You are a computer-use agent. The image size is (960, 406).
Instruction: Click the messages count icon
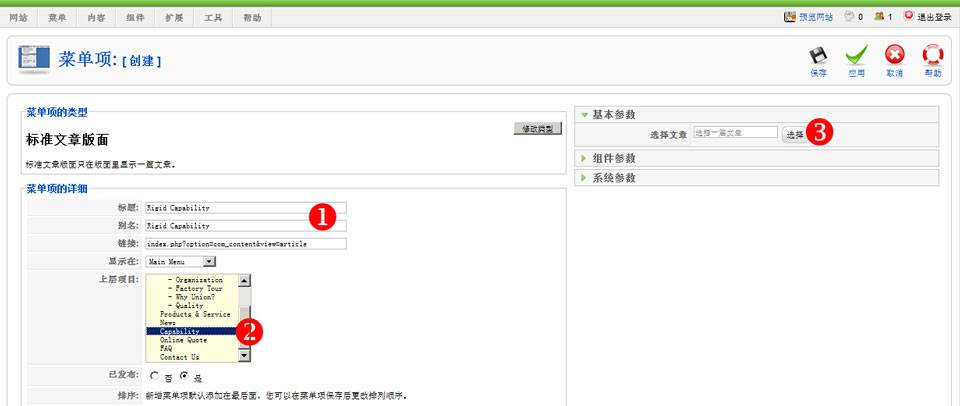(x=850, y=17)
